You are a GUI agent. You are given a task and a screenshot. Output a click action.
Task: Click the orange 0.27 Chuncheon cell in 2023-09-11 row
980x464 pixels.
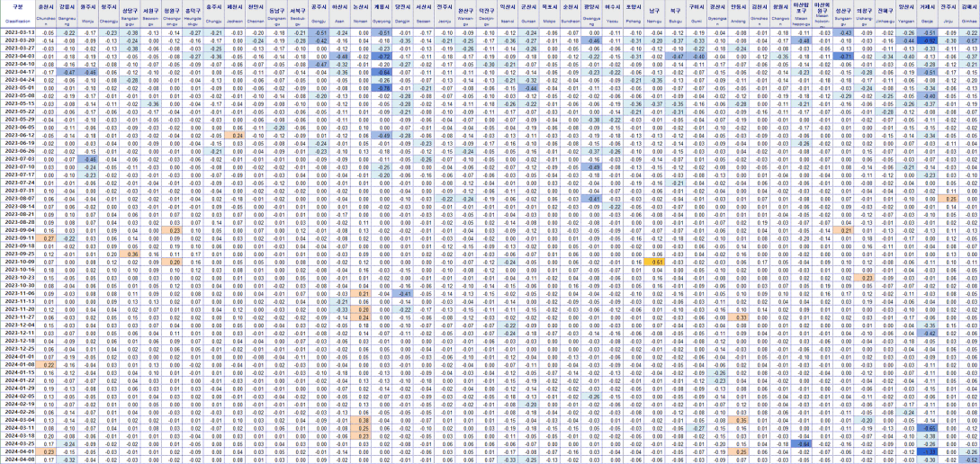click(47, 238)
